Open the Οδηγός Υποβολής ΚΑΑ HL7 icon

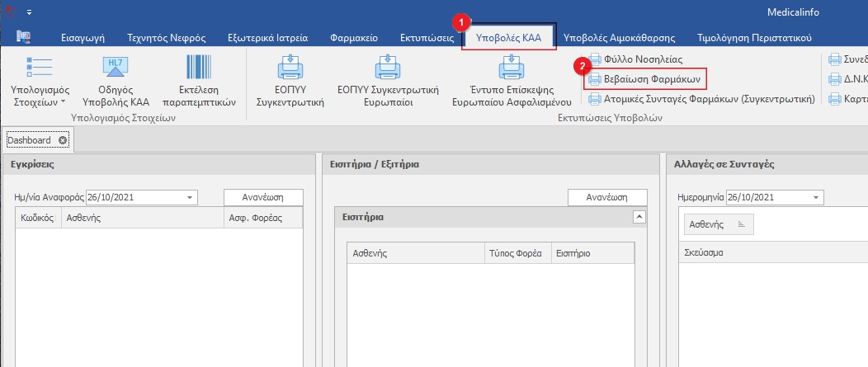116,68
